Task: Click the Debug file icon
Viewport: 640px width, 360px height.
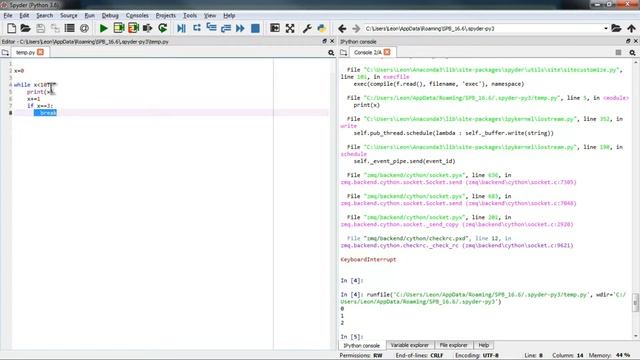Action: click(182, 28)
